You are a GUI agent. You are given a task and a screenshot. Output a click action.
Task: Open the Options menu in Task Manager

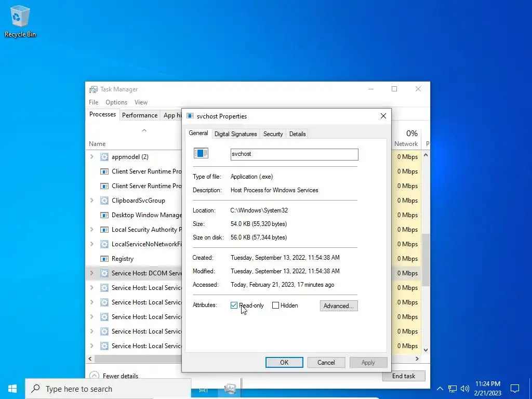coord(116,102)
